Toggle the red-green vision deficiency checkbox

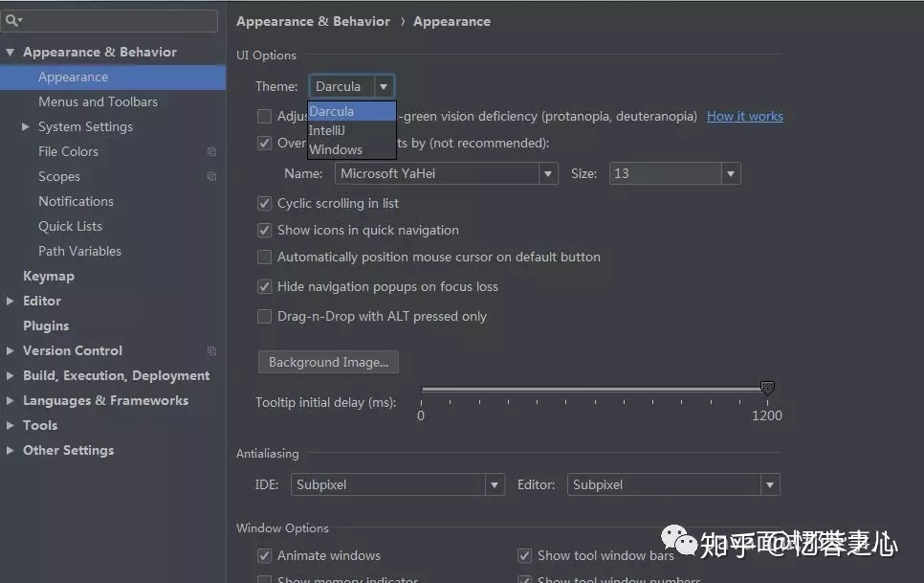click(x=264, y=116)
